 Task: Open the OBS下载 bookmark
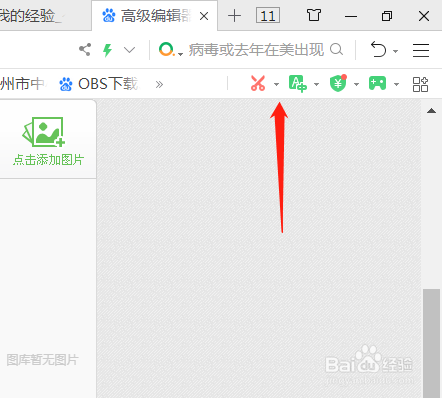[99, 84]
